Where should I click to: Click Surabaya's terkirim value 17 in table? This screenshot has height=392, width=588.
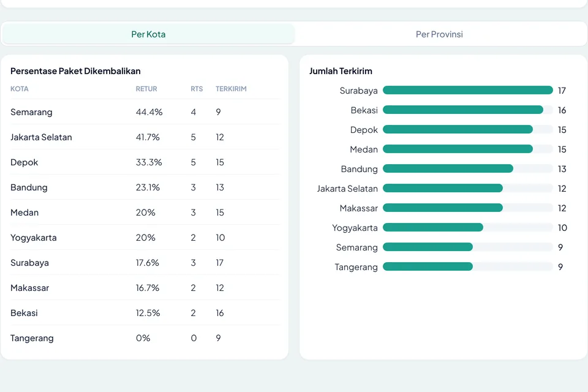point(219,263)
